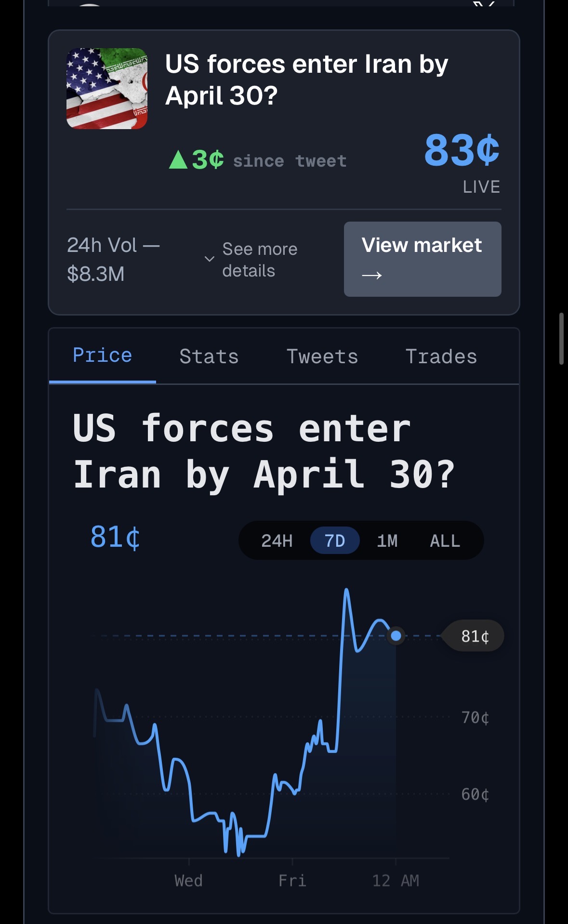Select the 1M chart range
The width and height of the screenshot is (568, 924).
387,541
